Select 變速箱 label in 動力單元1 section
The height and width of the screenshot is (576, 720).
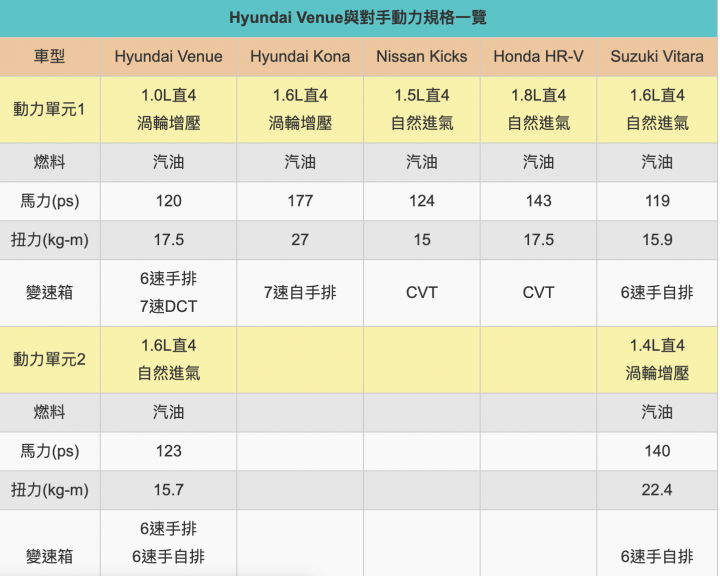click(49, 292)
